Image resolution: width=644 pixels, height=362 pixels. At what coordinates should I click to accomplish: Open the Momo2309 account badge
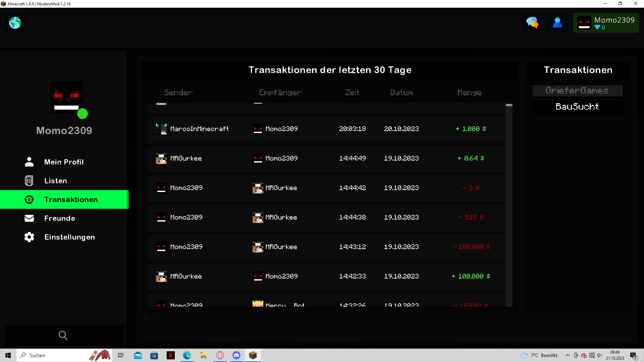pos(606,23)
